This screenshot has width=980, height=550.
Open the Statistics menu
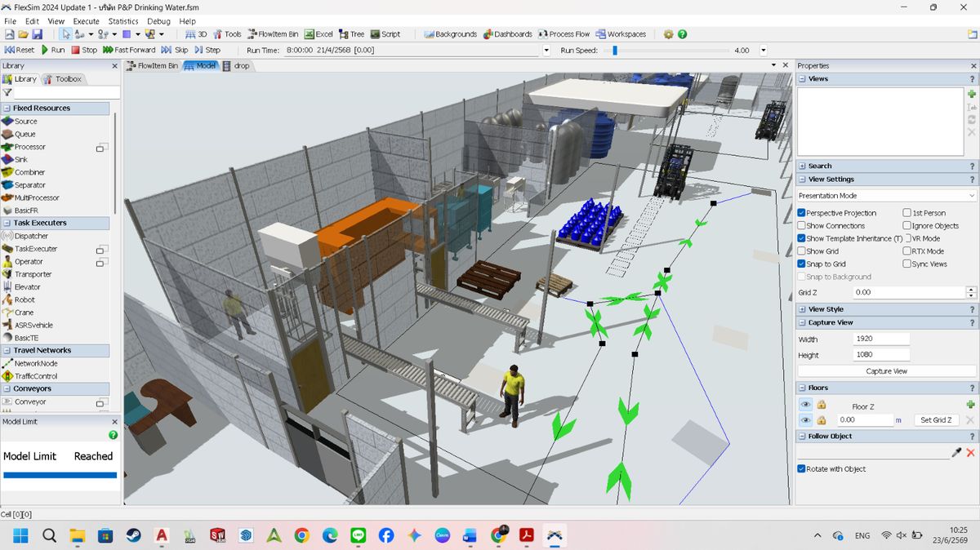(x=123, y=21)
